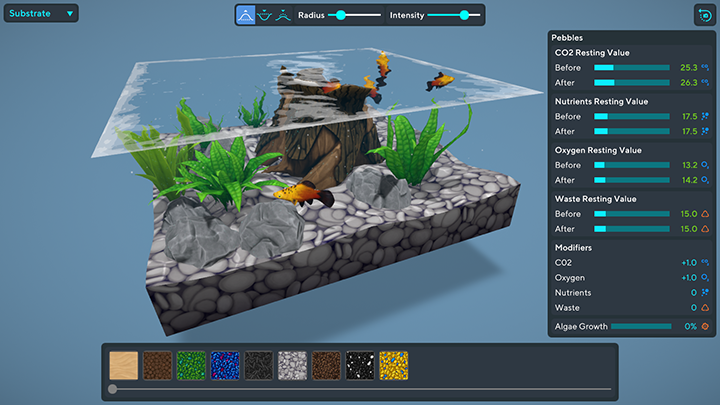The height and width of the screenshot is (405, 720).
Task: Click the Oxygen Resting Value heading
Action: [x=598, y=150]
